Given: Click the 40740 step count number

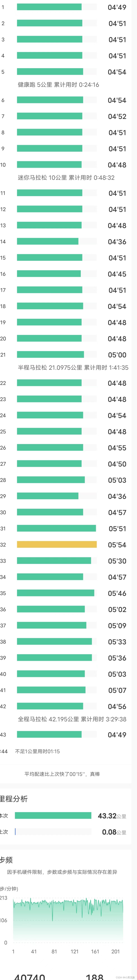Looking at the screenshot, I should point(30,977).
